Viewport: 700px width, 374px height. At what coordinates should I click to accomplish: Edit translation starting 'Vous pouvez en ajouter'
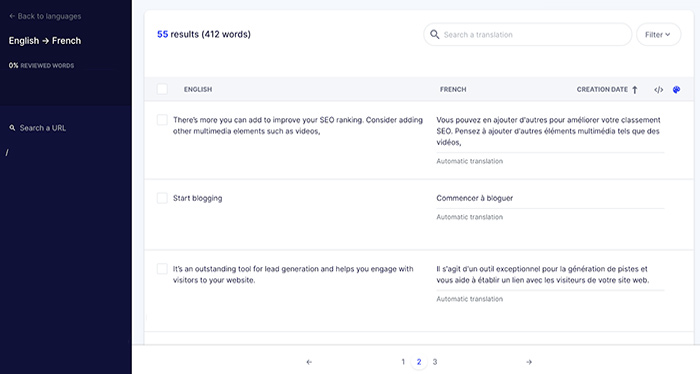[x=548, y=131]
